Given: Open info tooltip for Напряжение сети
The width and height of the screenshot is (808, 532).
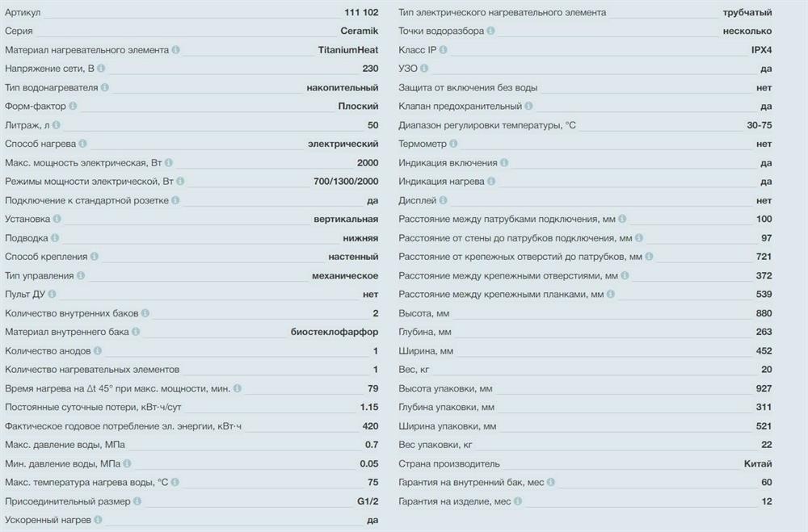Looking at the screenshot, I should pyautogui.click(x=102, y=69).
